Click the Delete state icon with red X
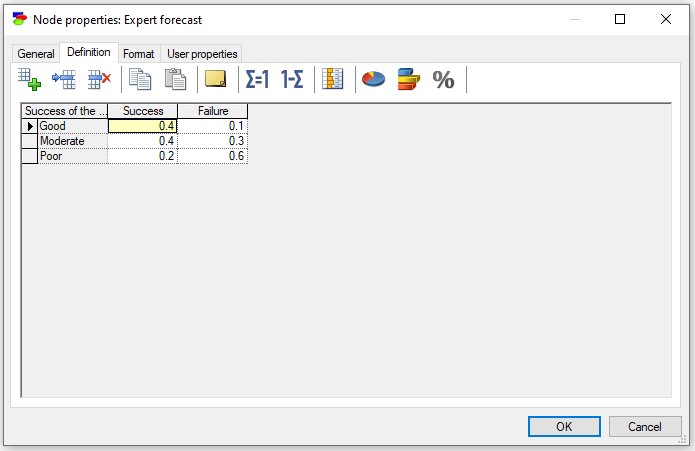This screenshot has width=695, height=451. [99, 80]
